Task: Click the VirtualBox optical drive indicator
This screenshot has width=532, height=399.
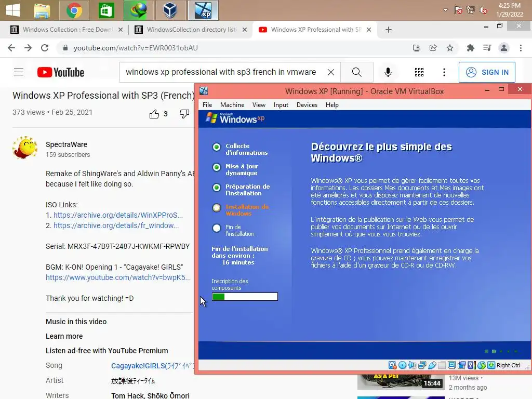Action: pos(403,365)
